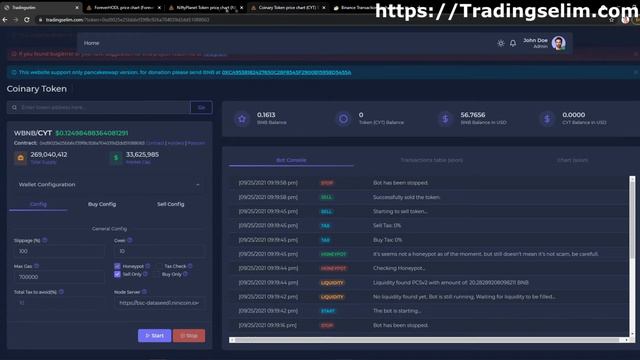Close the Tradingselim browser tab
Screen dimensions: 640x360
click(77, 7)
